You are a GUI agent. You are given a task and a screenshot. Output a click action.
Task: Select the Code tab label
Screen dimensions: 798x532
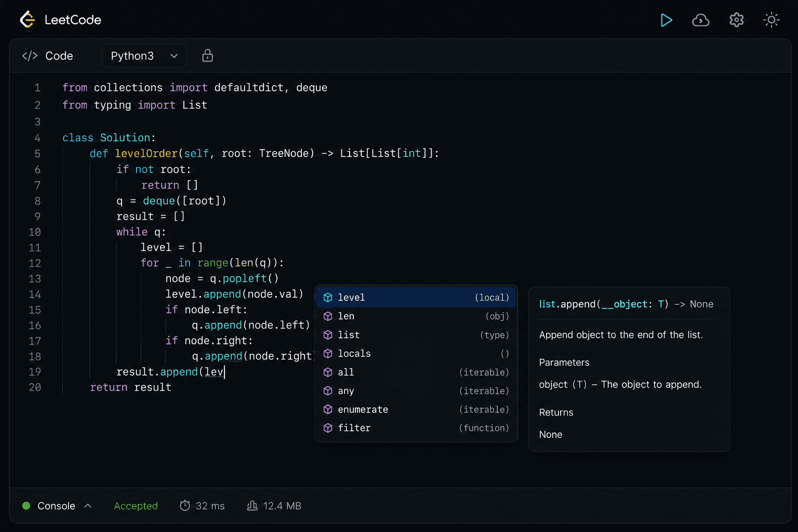(x=59, y=56)
